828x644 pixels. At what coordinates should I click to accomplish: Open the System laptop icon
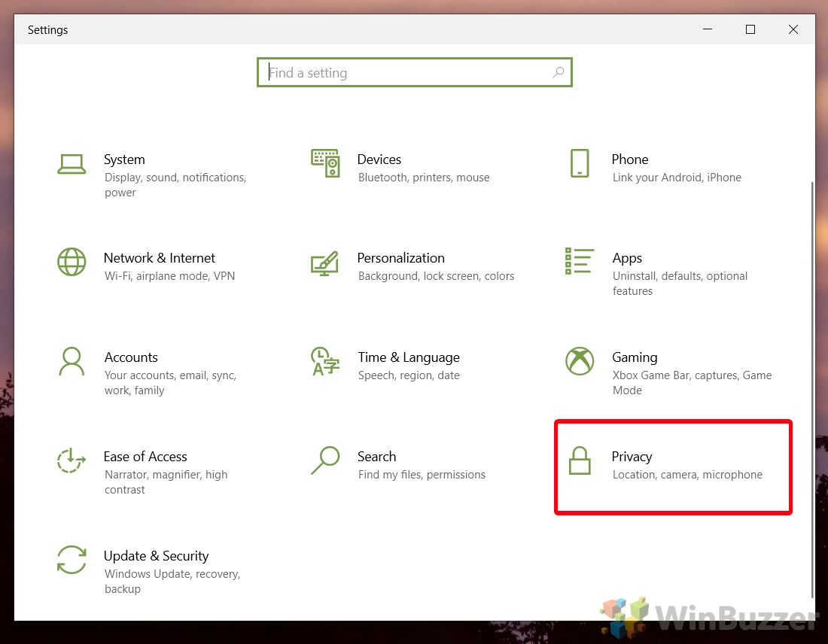(72, 164)
